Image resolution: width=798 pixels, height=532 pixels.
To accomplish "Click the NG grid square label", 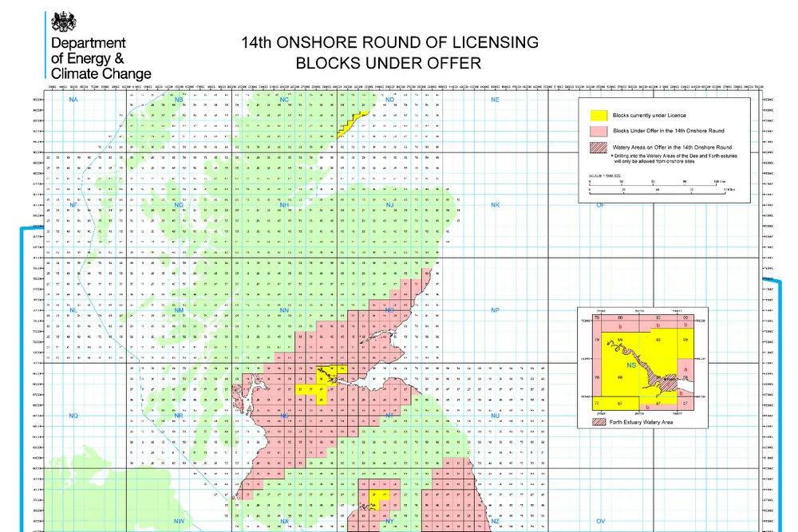I will pos(179,205).
